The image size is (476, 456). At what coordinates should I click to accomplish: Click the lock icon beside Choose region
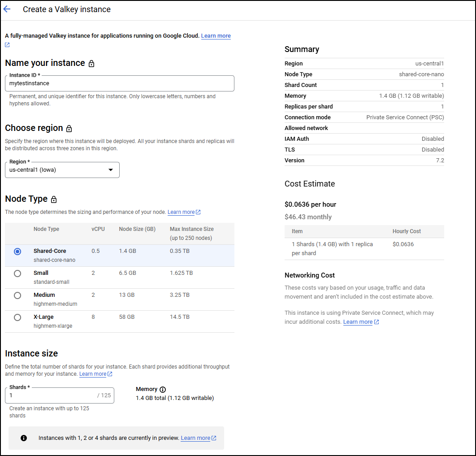[69, 128]
